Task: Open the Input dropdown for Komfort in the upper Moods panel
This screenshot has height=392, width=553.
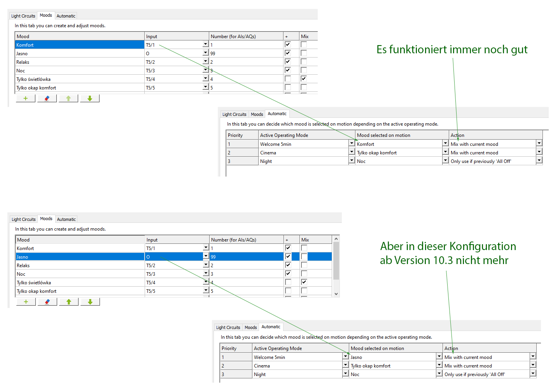Action: coord(205,45)
